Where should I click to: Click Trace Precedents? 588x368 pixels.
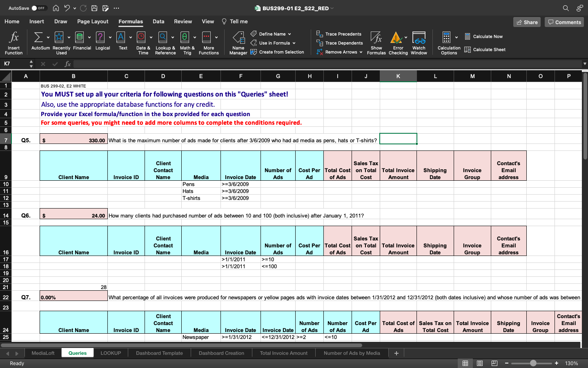tap(339, 34)
